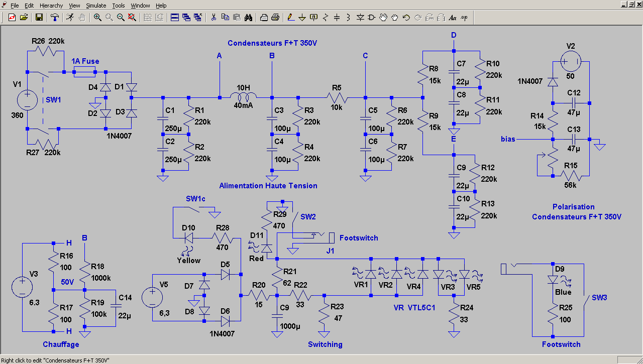Screen dimensions: 643x364
Task: Select the scissors Cut tool
Action: point(213,17)
